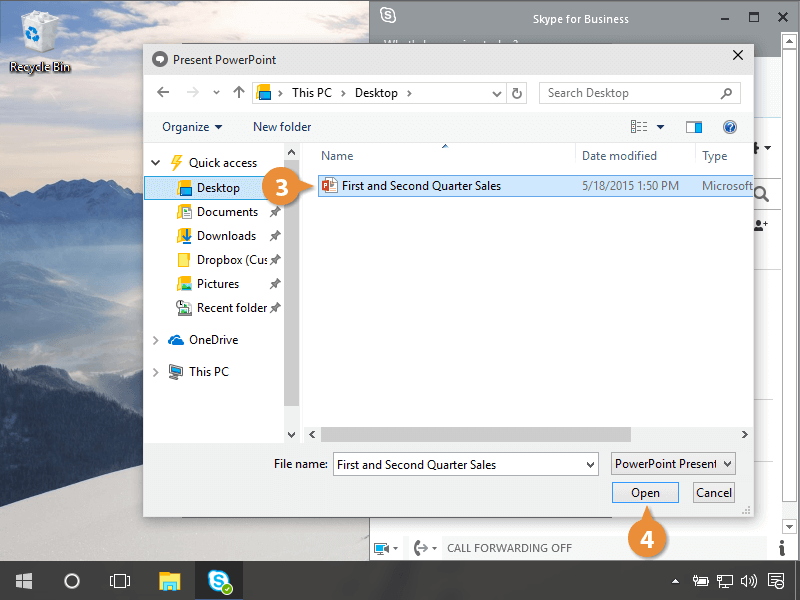Open the PowerPoint file type dropdown
This screenshot has width=800, height=600.
coord(673,464)
